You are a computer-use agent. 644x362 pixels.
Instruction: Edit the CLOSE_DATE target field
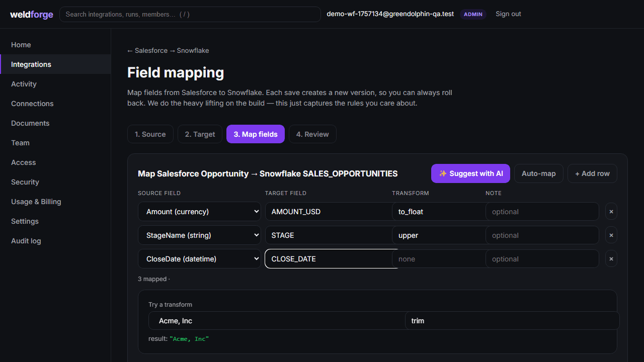click(329, 259)
